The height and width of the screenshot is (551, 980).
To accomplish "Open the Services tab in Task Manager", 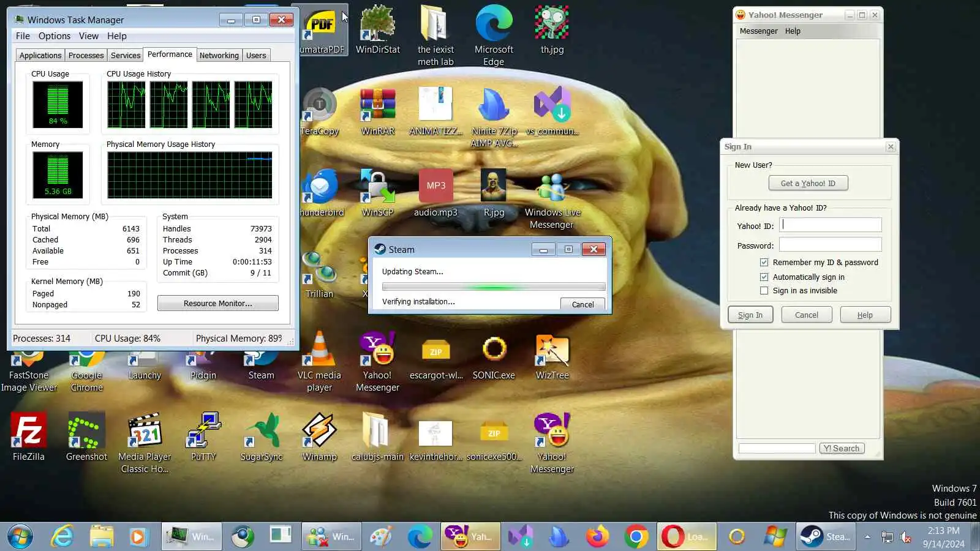I will pyautogui.click(x=126, y=55).
